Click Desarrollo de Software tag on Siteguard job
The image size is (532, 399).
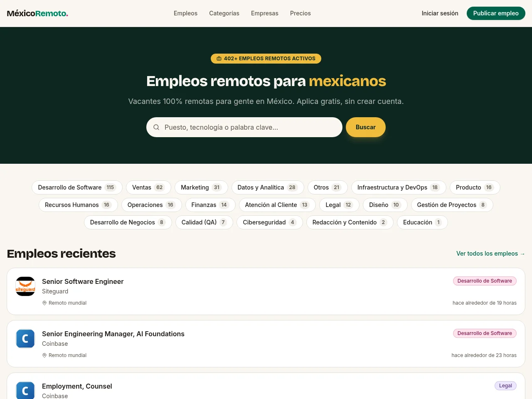tap(485, 281)
